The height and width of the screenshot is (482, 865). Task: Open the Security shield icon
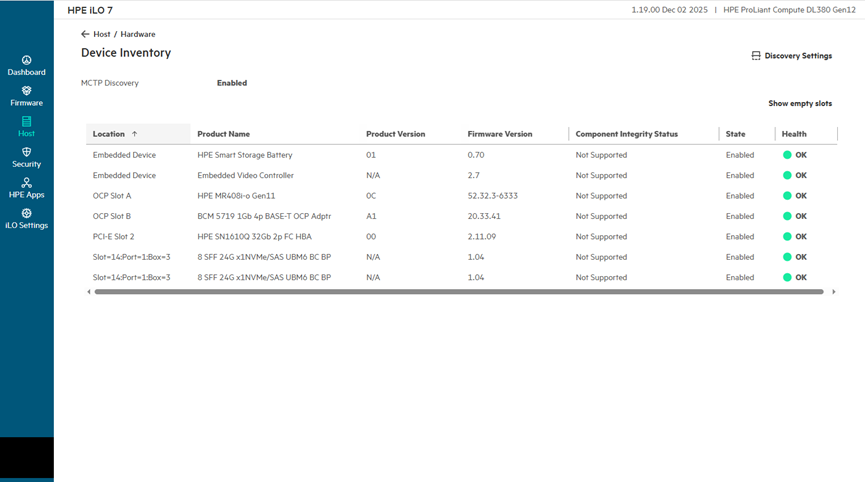point(26,153)
